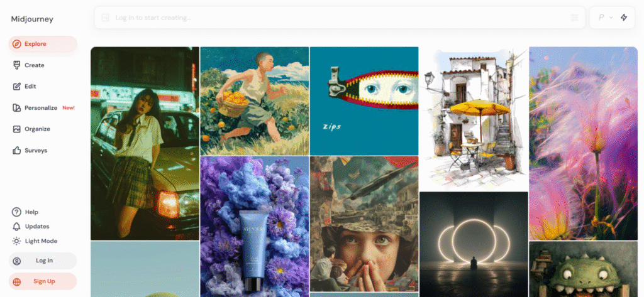The image size is (644, 297).
Task: Toggle Light Mode theme
Action: tap(35, 240)
